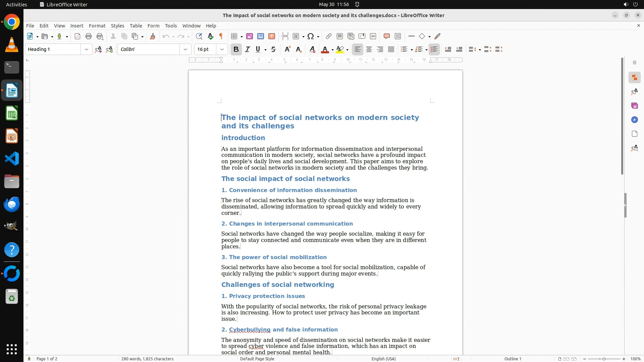The width and height of the screenshot is (644, 362).
Task: Toggle formatting marks display
Action: tap(221, 37)
